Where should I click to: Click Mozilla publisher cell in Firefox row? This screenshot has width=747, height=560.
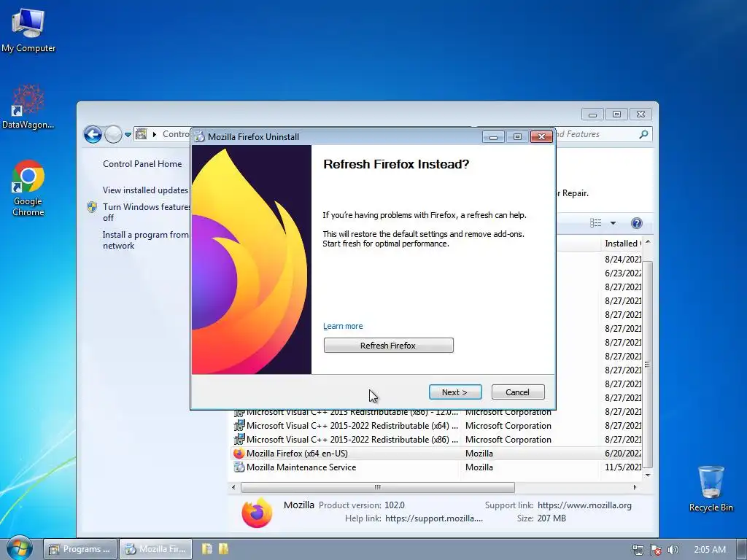(x=479, y=454)
